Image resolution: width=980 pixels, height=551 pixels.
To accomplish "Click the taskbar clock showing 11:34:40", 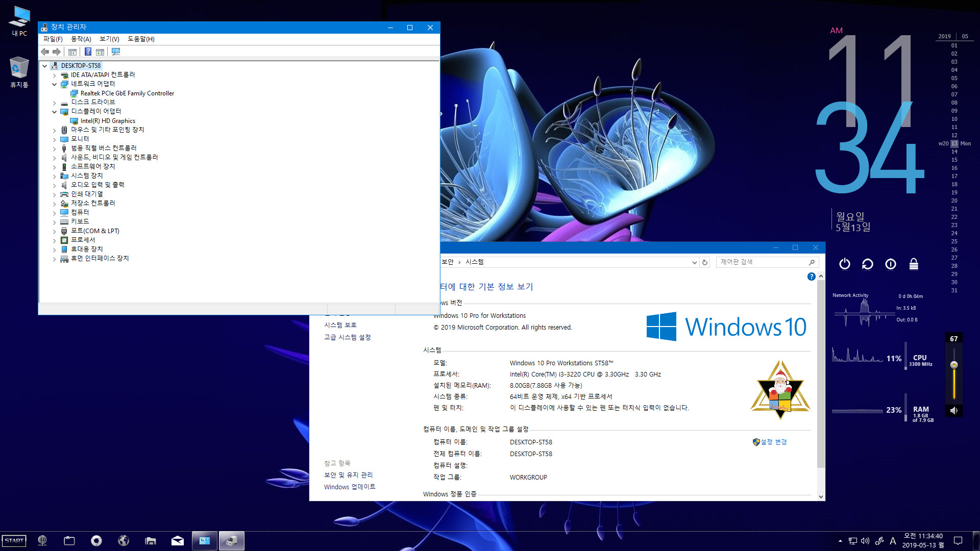I will (x=923, y=541).
